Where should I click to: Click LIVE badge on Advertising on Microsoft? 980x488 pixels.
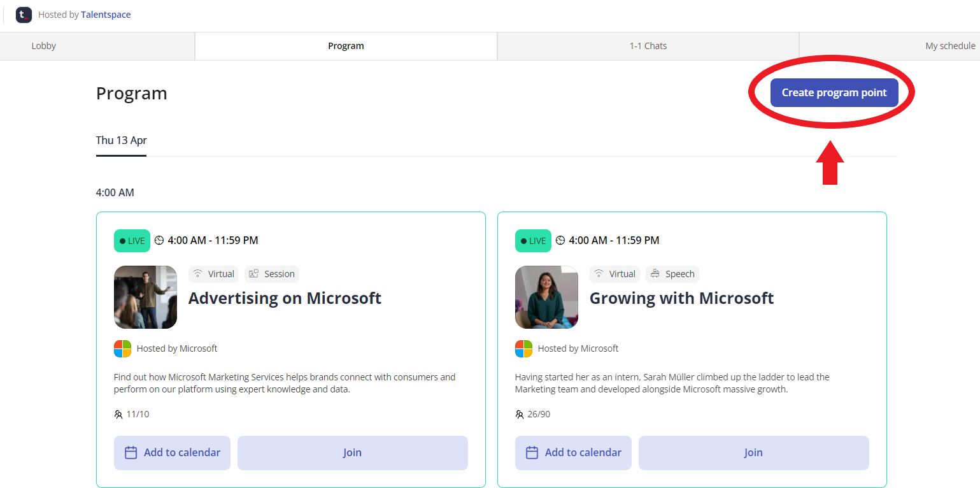132,241
